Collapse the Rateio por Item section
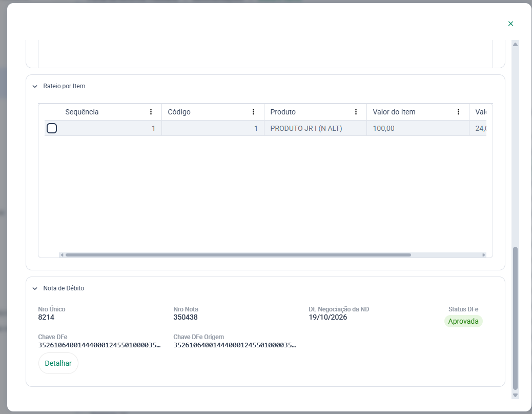Screen dimensions: 532x414 (35, 86)
